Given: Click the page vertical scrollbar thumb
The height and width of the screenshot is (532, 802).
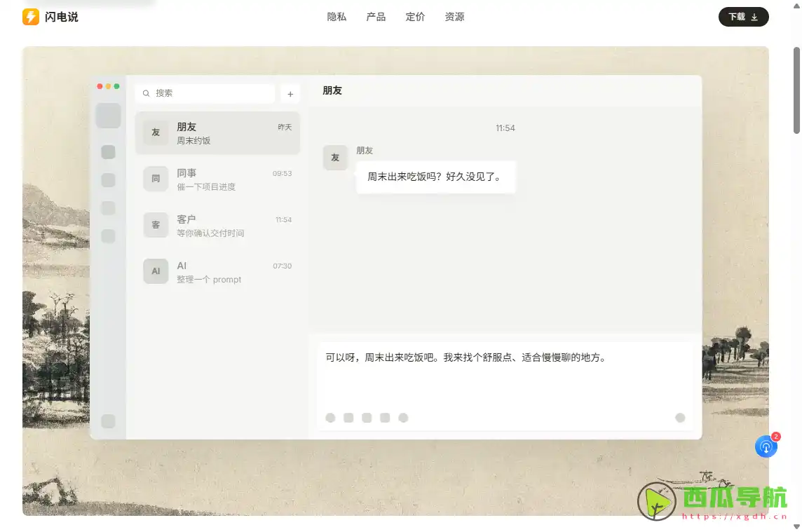Looking at the screenshot, I should pos(796,90).
